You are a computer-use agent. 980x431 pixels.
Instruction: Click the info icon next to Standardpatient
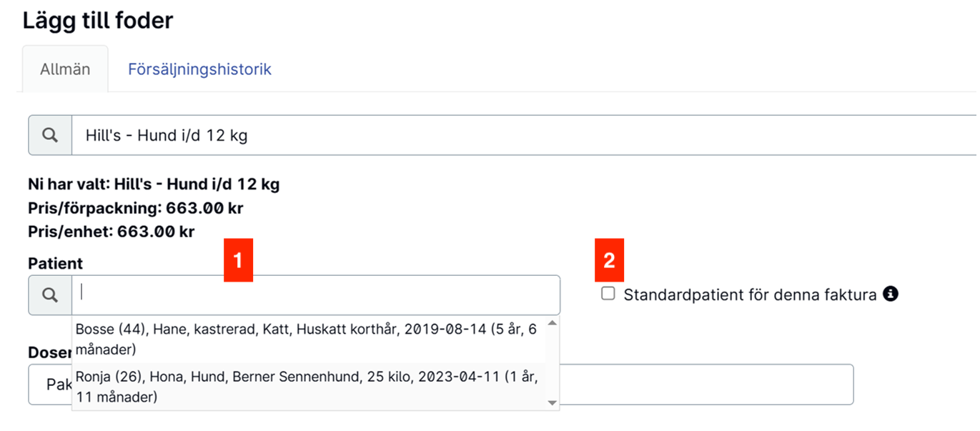click(890, 293)
